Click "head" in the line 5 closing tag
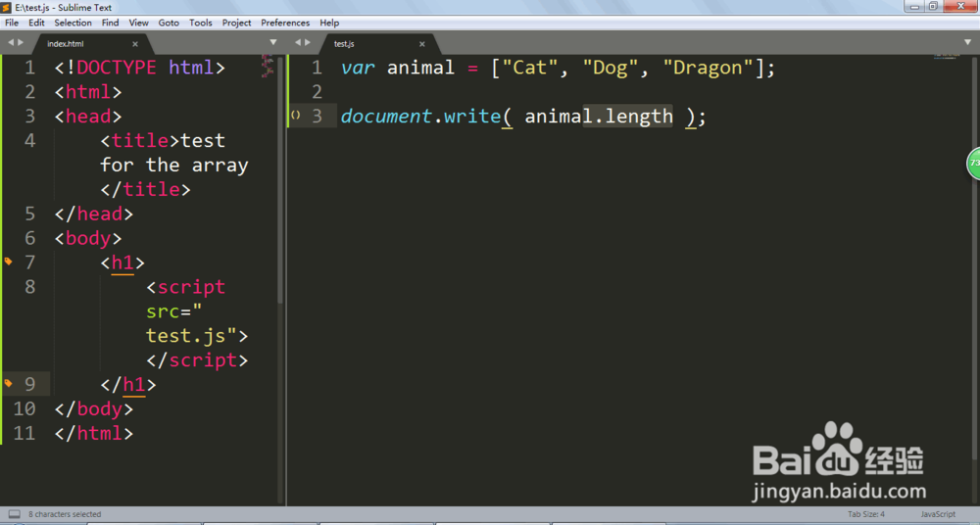Image resolution: width=980 pixels, height=525 pixels. pos(100,214)
